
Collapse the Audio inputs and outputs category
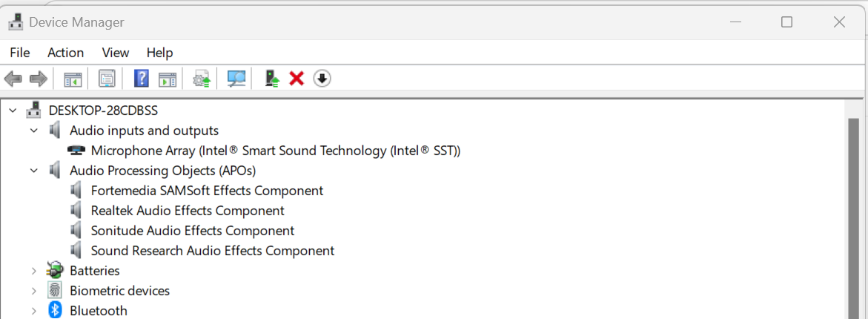33,131
